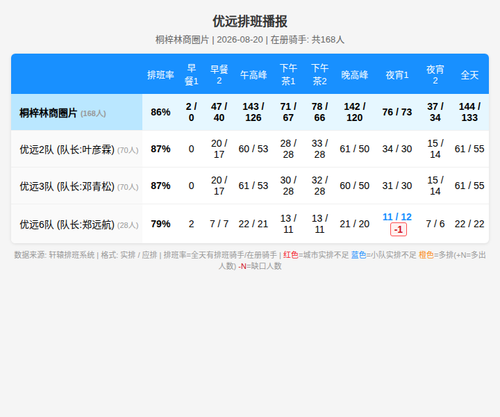500x417 pixels.
Task: Click the red -1 shortage badge
Action: click(x=398, y=230)
